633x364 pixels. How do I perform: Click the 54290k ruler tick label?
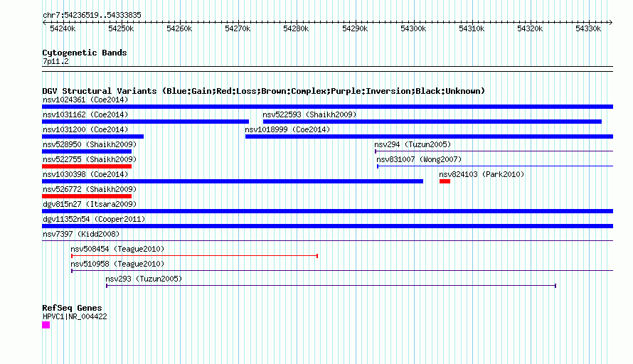[355, 28]
